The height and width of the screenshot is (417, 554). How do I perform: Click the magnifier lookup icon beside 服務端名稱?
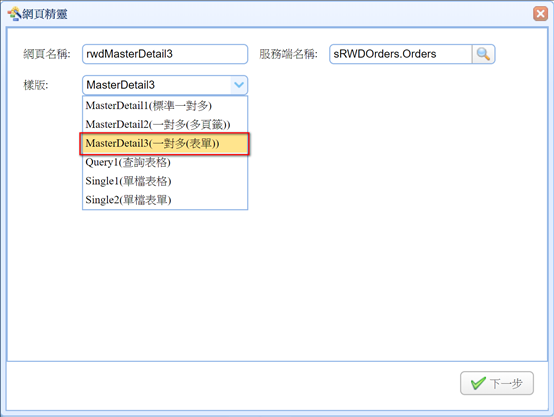(x=483, y=54)
